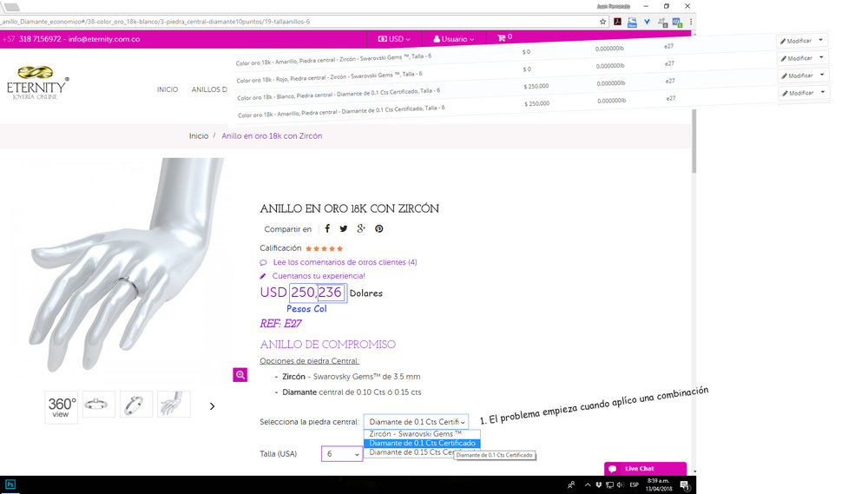The width and height of the screenshot is (868, 494).
Task: Select the front ring thumbnail
Action: [99, 405]
